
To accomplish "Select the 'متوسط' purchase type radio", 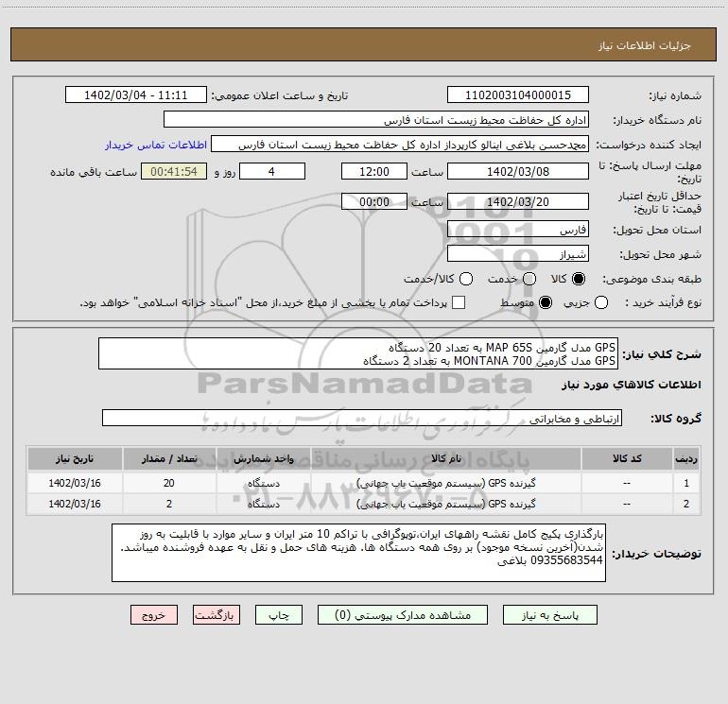I will pos(546,302).
